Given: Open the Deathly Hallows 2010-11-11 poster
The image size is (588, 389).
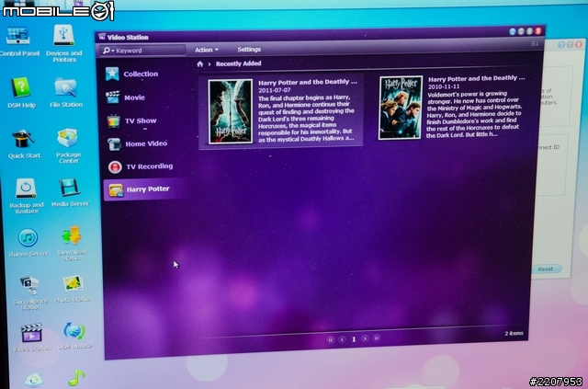Looking at the screenshot, I should 401,108.
